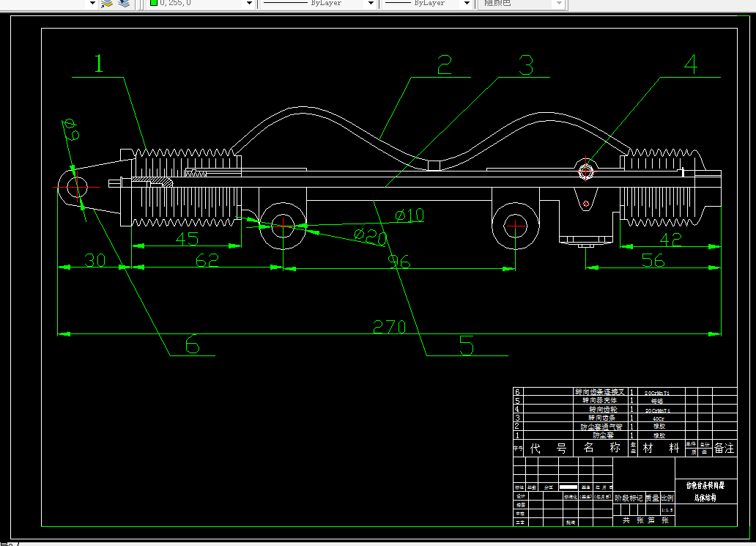The image size is (756, 546).
Task: Select the part callout number 6
Action: [193, 344]
